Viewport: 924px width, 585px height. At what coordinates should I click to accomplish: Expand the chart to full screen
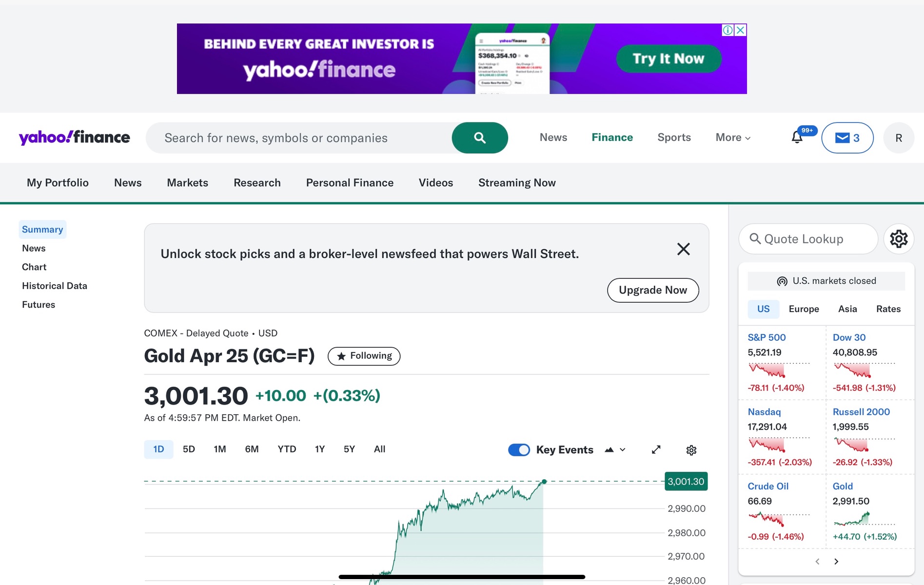tap(656, 449)
